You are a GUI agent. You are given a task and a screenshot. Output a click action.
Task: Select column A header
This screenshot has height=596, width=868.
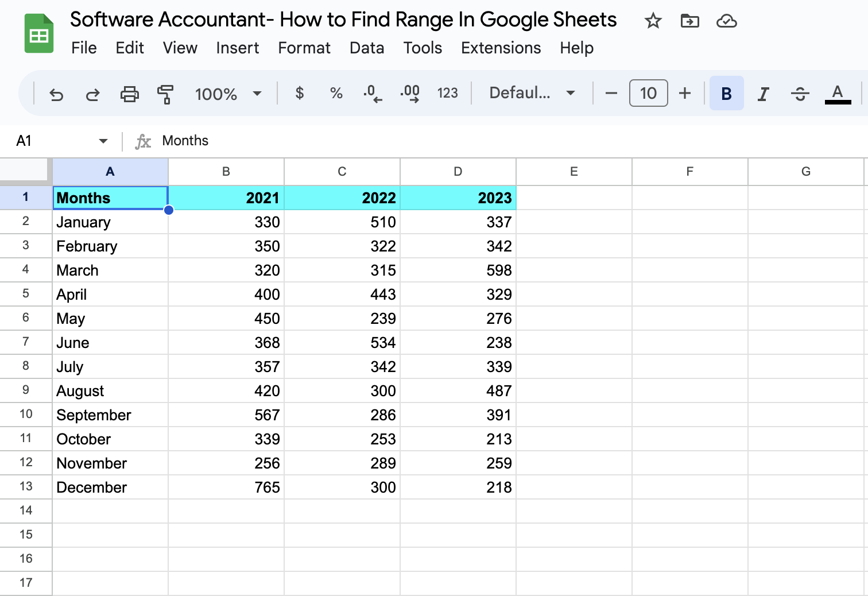click(x=110, y=172)
